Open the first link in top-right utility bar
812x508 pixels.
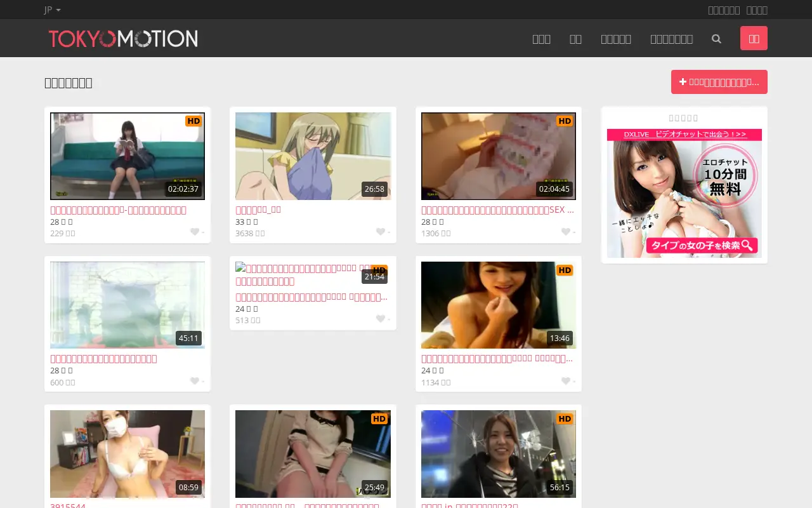point(724,10)
